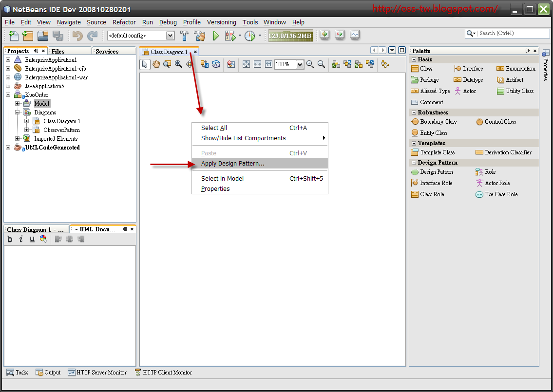Viewport: 553px width, 392px height.
Task: Open the HTTP Server Monitor button
Action: click(97, 373)
